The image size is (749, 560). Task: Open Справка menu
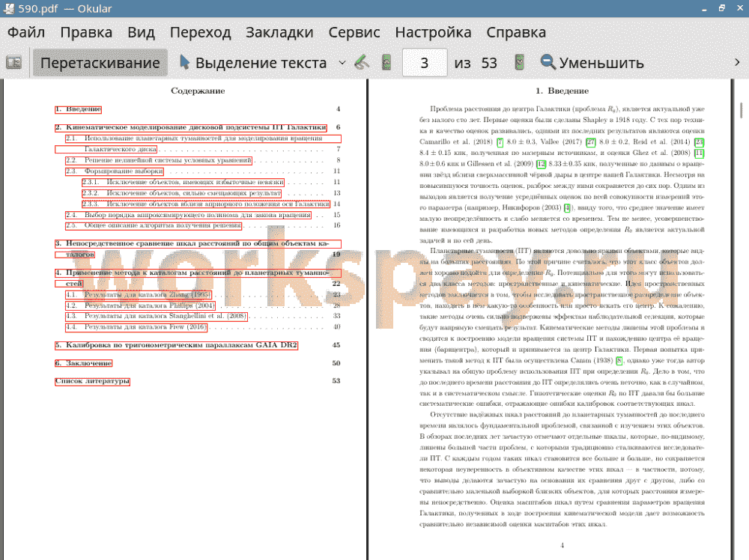pos(516,32)
